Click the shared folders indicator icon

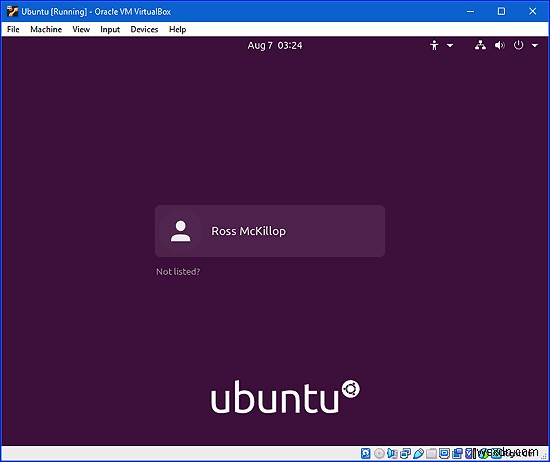click(431, 454)
